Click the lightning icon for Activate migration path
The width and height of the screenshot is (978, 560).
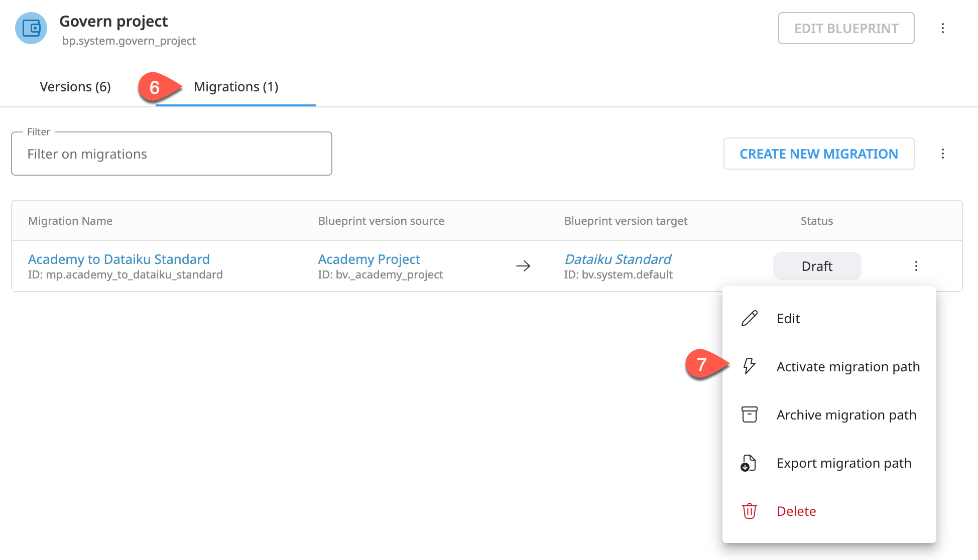click(749, 366)
